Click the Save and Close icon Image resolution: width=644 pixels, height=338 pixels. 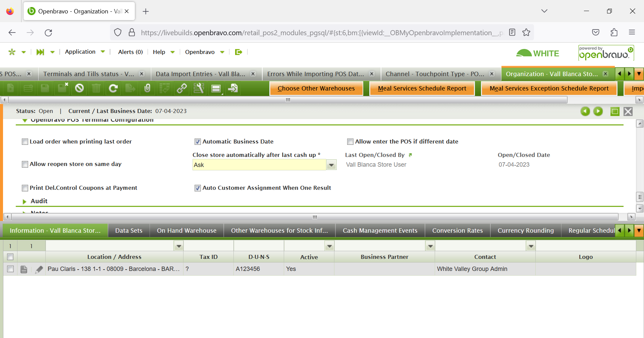63,88
